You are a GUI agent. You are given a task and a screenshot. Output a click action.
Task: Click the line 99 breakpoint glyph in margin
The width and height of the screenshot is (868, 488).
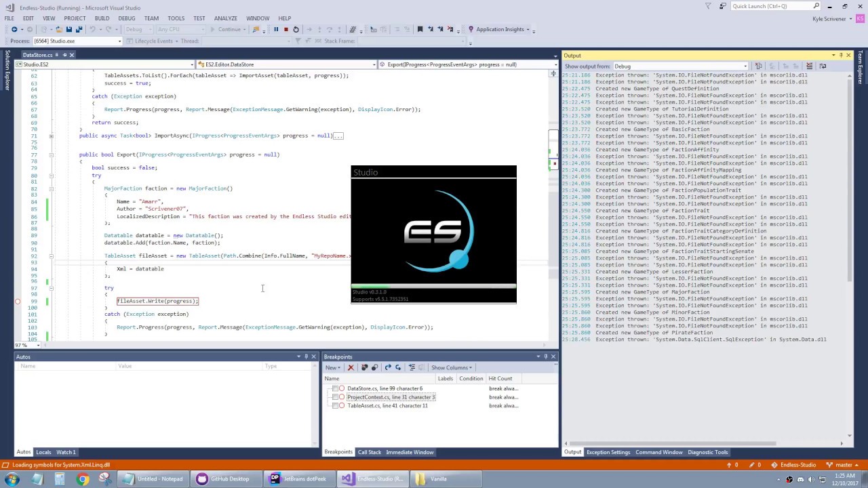[x=18, y=302]
